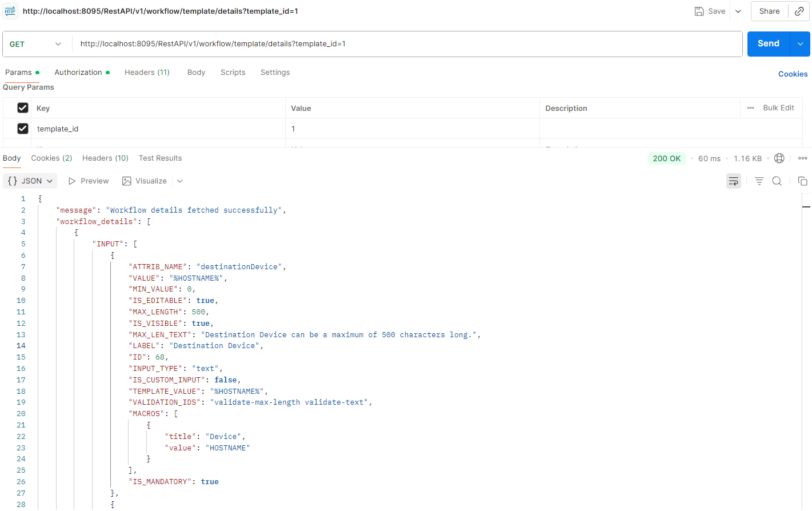Search within the response body
Screen dimensions: 812x511
(777, 181)
